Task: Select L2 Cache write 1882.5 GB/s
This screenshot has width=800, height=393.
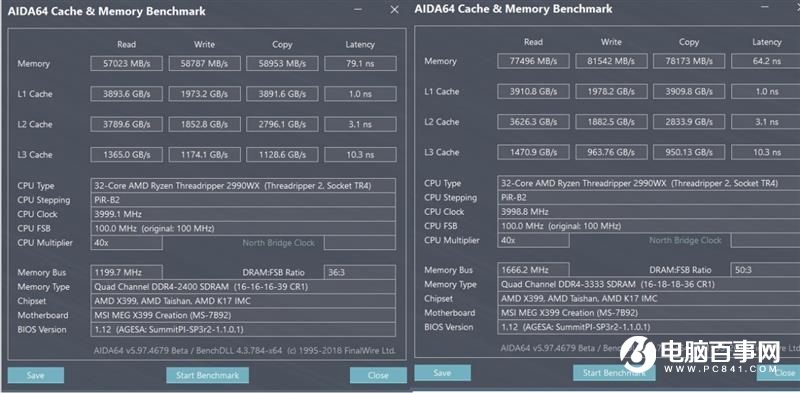Action: point(611,121)
